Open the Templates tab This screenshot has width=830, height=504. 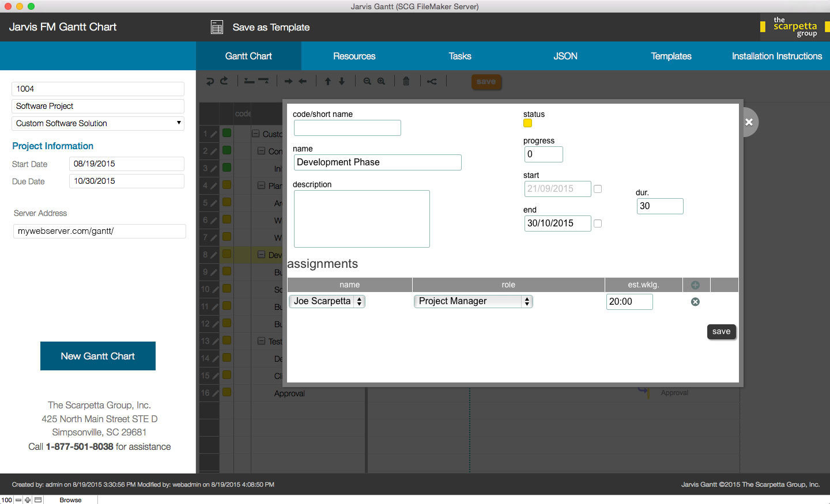point(671,56)
